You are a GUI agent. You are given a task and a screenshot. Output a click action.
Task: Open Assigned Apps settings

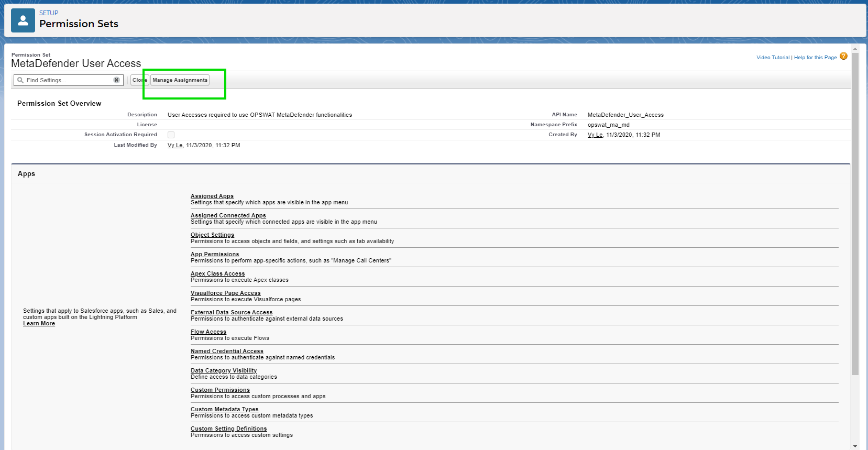click(212, 196)
